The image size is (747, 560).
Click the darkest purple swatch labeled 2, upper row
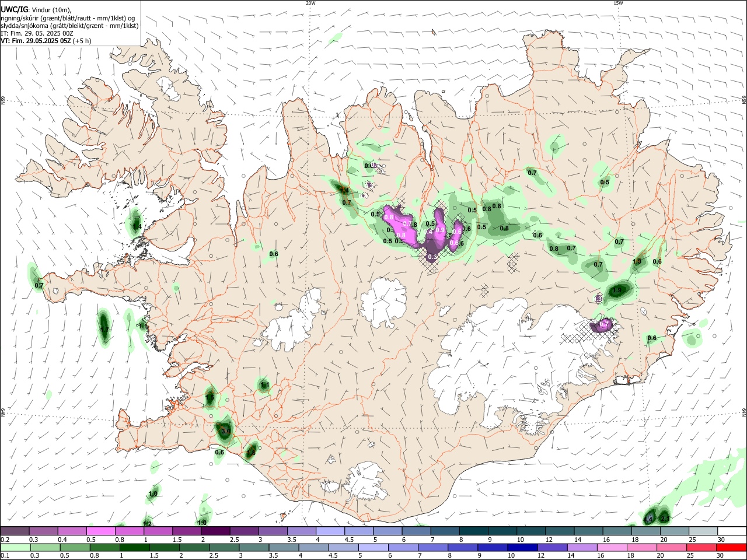215,531
